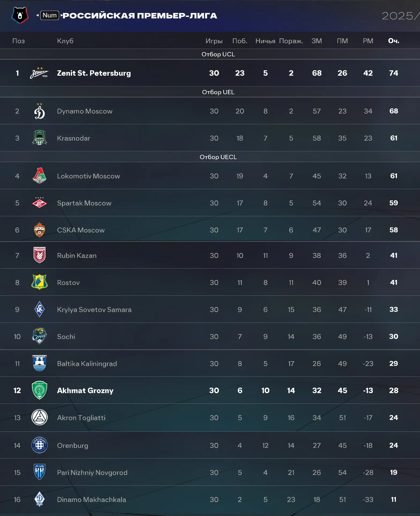The image size is (420, 516).
Task: Click the Spartak Moscow diamond logo
Action: [x=39, y=203]
